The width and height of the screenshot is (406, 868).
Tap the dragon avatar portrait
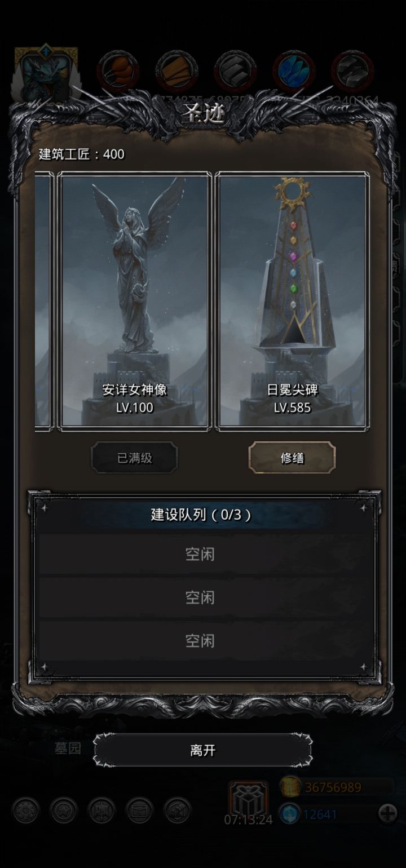tap(46, 74)
